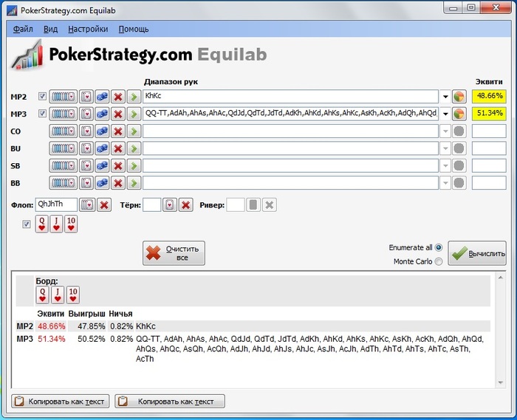Open hand range selector for CO
Viewport: 517px width, 420px height.
64,131
